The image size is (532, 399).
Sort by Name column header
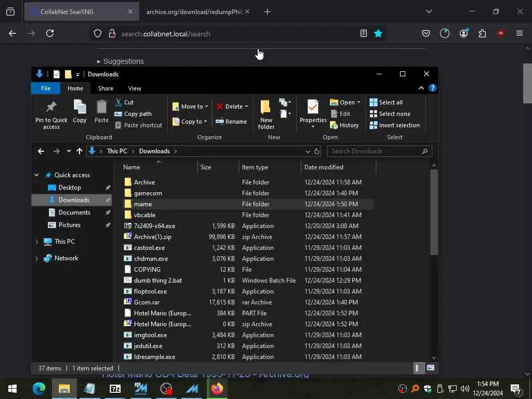(x=159, y=167)
